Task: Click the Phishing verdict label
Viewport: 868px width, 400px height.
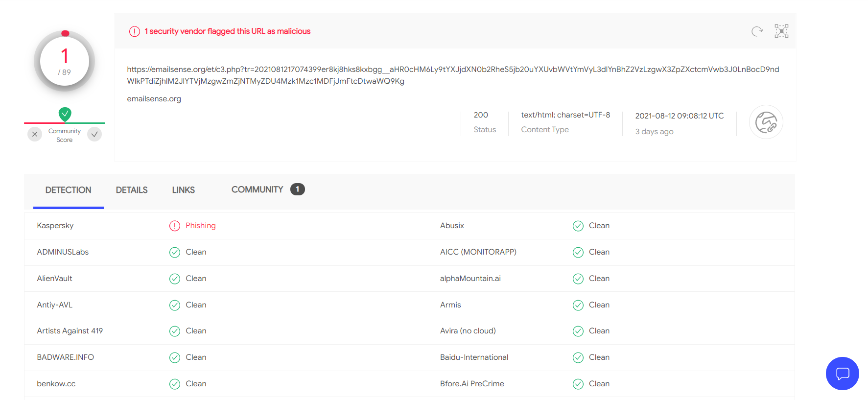Action: pos(201,226)
